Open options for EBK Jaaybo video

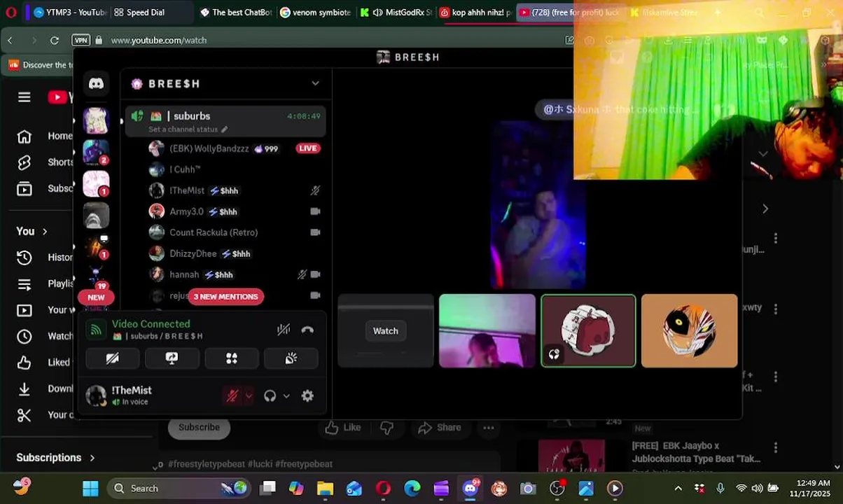tap(775, 447)
